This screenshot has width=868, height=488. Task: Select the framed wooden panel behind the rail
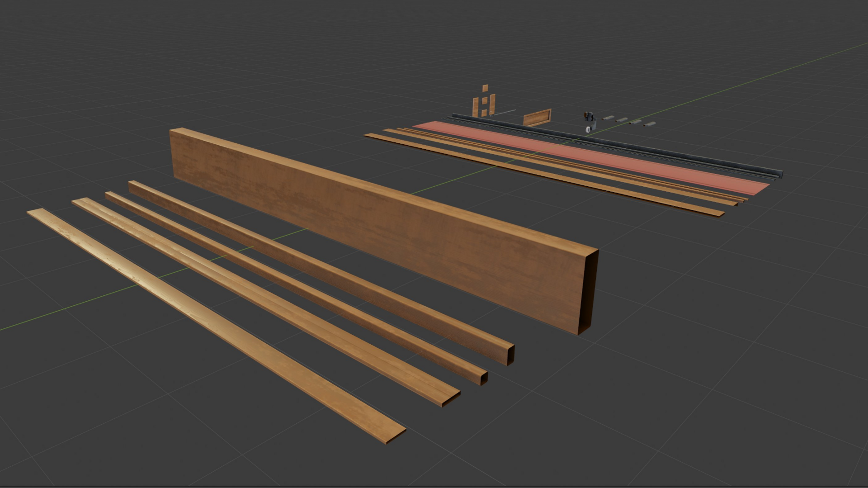pos(537,118)
